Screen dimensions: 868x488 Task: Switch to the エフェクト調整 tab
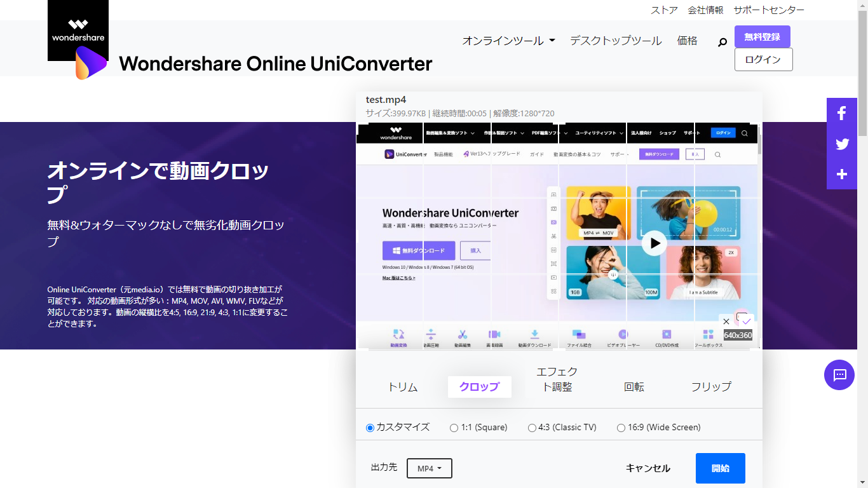coord(557,379)
